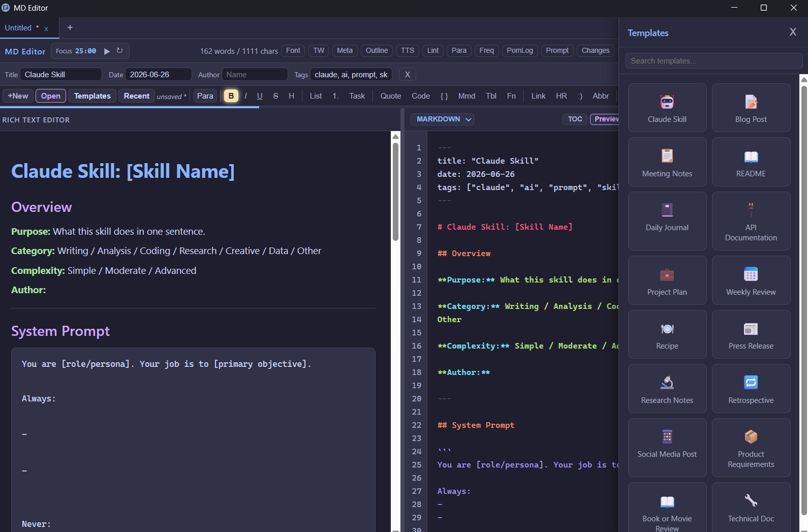Click the Date field
Screen dimensions: 808x532
tap(159, 75)
